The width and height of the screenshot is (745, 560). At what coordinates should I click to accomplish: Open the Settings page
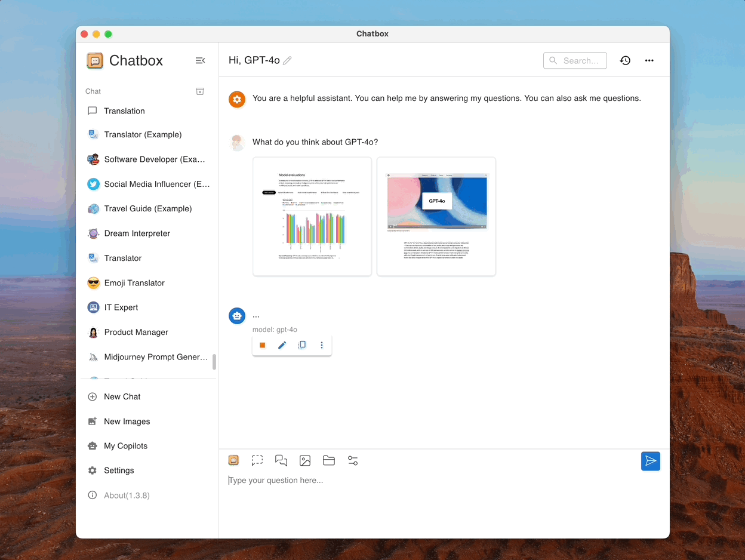(119, 470)
